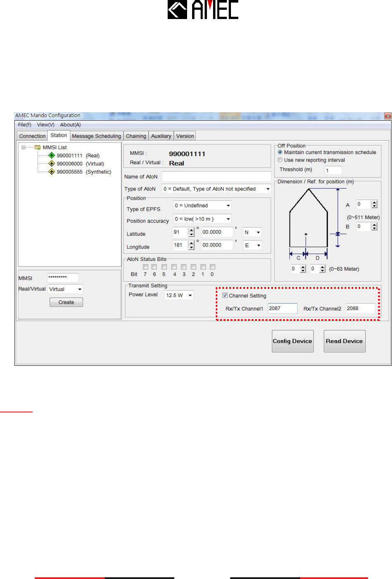Open the Power Level dropdown

[179, 295]
